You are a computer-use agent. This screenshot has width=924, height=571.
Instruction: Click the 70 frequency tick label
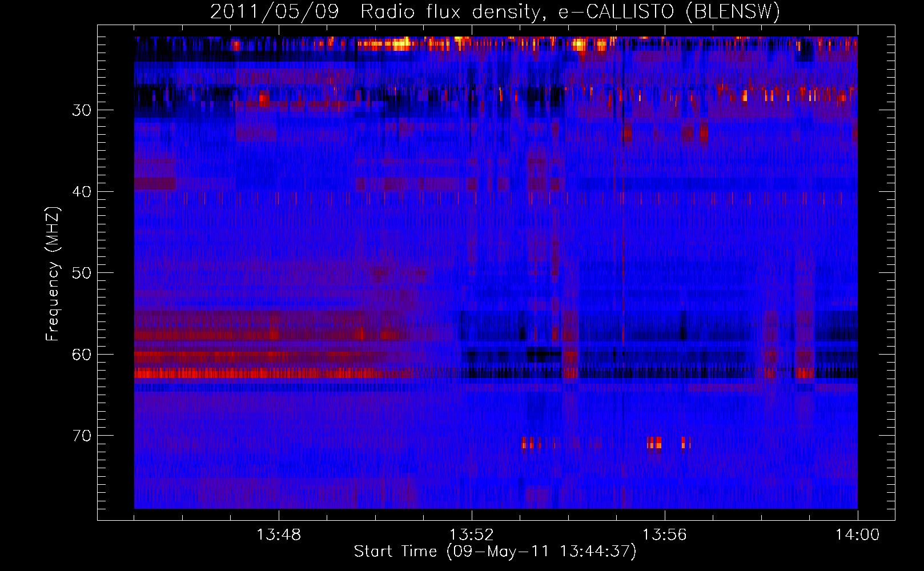pyautogui.click(x=82, y=436)
